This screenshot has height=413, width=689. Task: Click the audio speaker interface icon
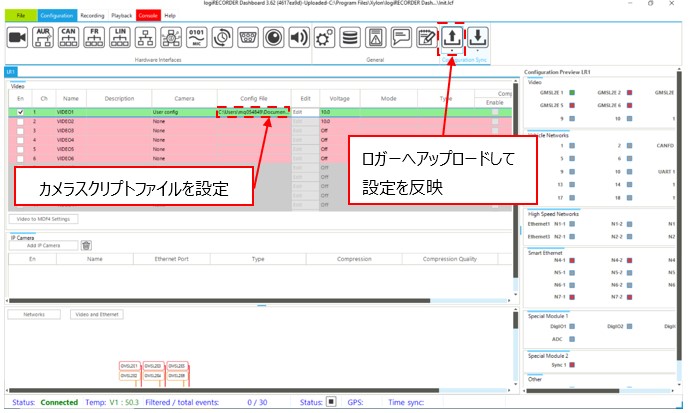click(297, 38)
